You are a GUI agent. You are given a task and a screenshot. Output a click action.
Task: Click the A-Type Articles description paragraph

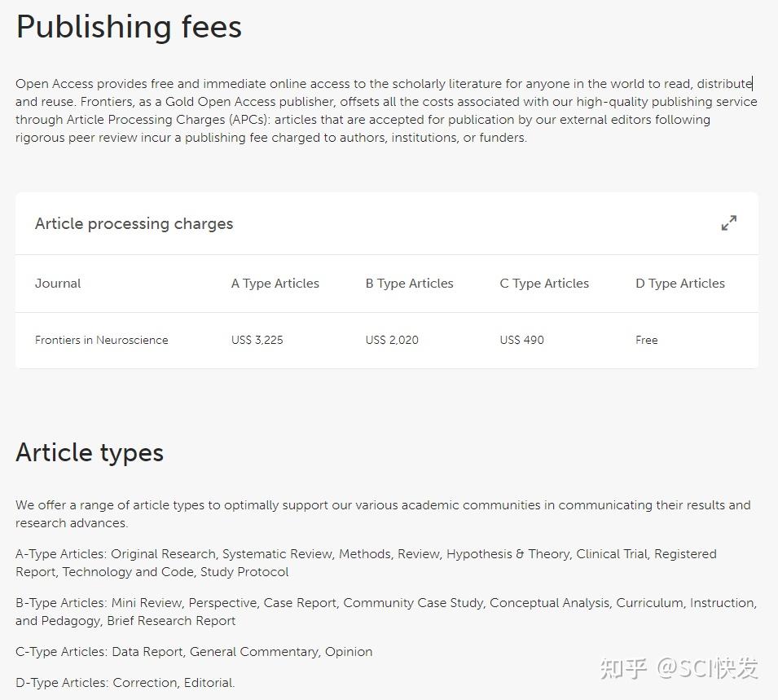[365, 562]
